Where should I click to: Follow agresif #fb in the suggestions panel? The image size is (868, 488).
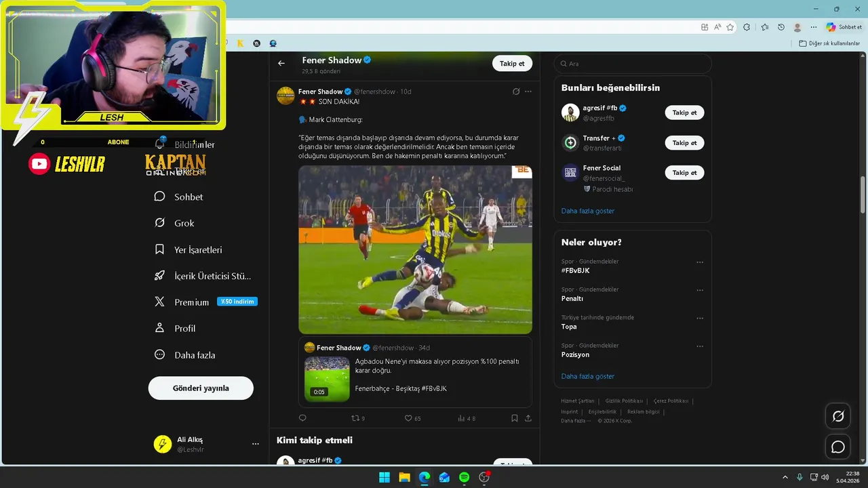pyautogui.click(x=684, y=113)
